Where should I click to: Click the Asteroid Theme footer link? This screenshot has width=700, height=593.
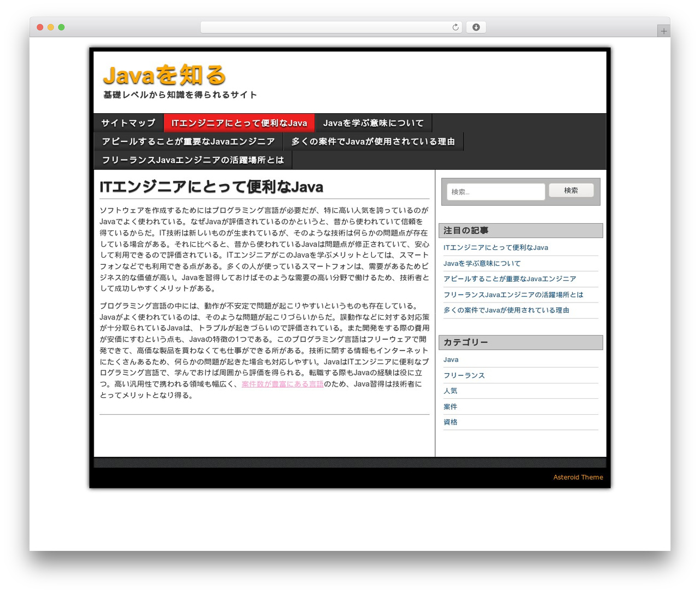(x=578, y=477)
